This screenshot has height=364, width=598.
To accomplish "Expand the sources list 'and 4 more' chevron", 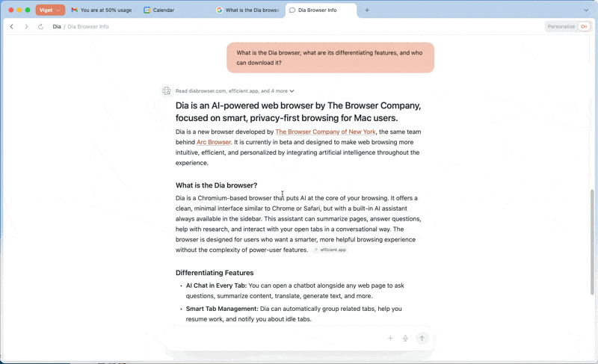I will (292, 91).
